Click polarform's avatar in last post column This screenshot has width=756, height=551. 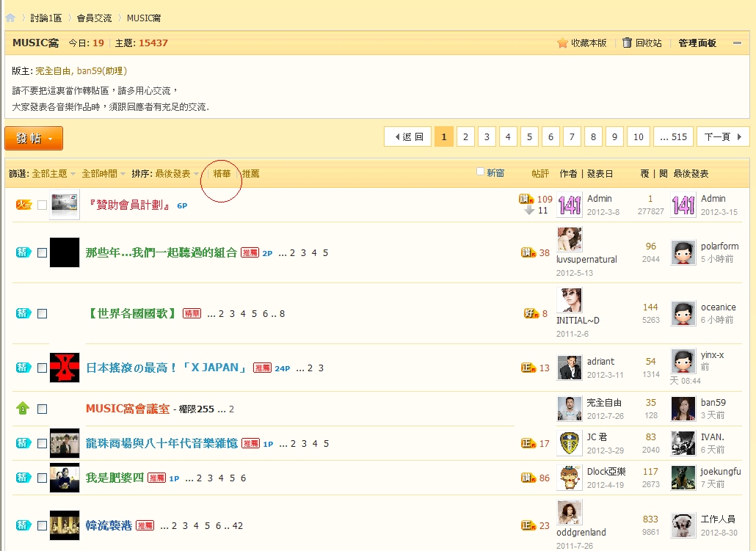point(683,252)
